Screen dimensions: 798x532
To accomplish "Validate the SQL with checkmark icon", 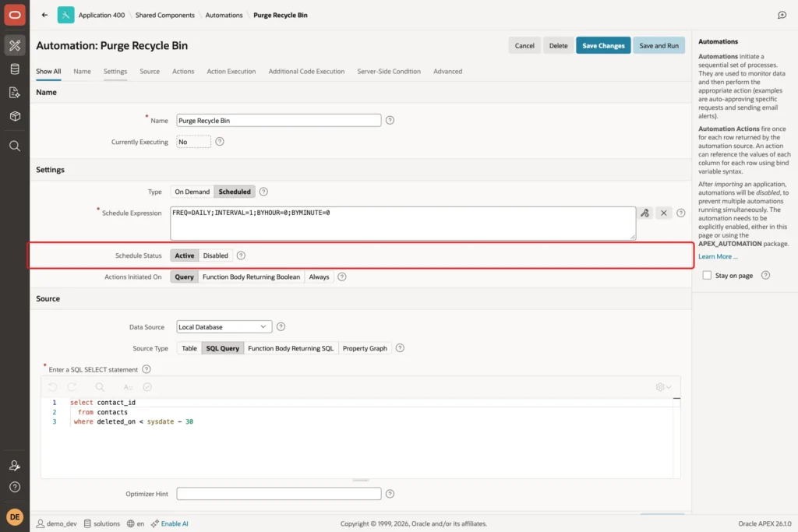I will click(x=147, y=387).
